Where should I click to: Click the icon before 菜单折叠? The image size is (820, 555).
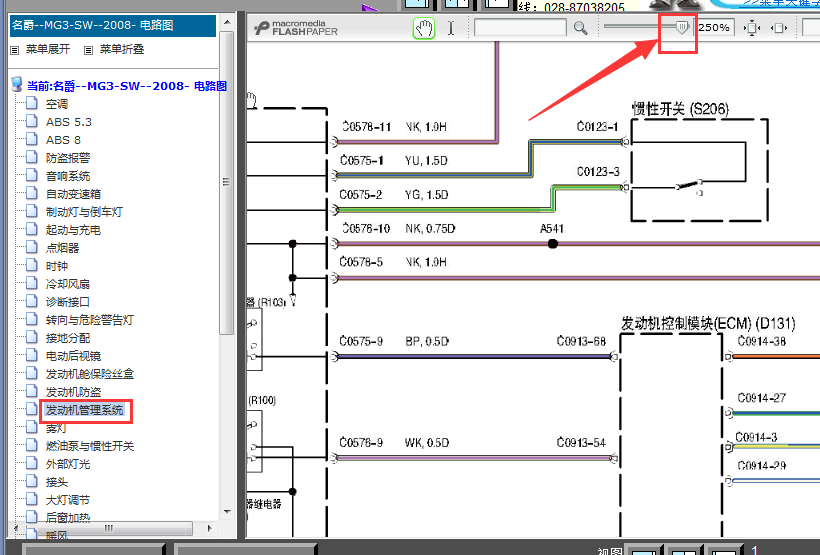[x=88, y=50]
